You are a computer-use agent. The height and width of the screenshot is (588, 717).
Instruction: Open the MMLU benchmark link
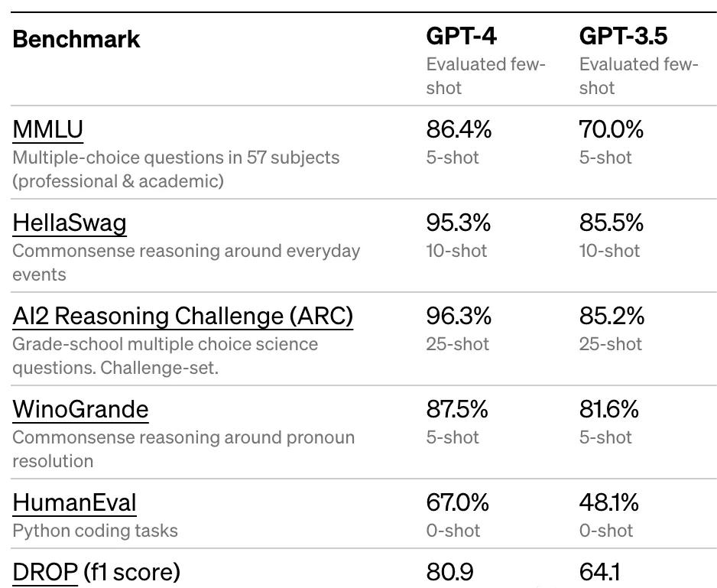point(48,129)
